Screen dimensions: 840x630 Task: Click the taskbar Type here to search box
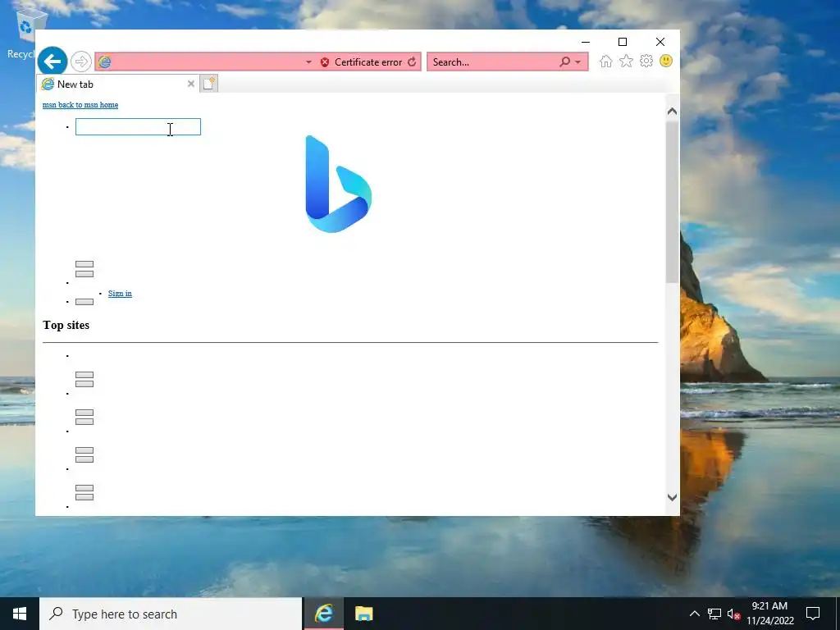[171, 614]
